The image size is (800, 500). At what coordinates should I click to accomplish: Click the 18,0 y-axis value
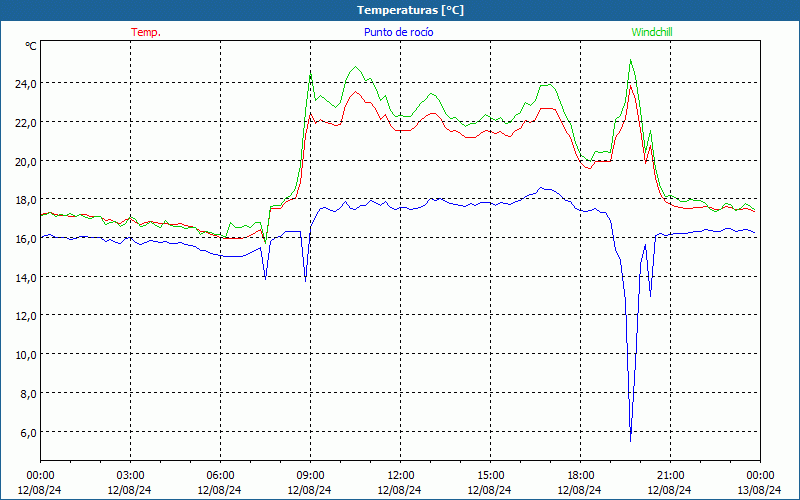click(x=26, y=200)
